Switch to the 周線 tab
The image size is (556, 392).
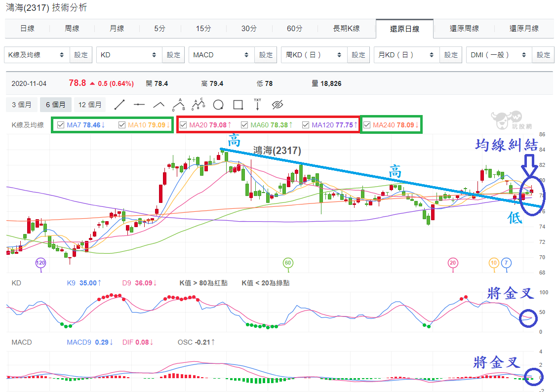tap(72, 28)
